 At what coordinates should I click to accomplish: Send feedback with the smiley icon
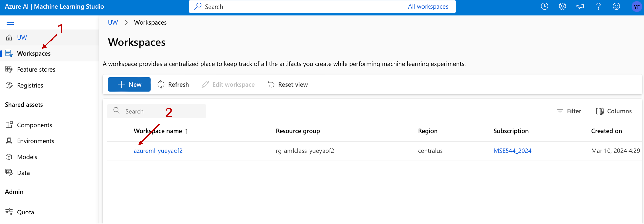(x=616, y=6)
